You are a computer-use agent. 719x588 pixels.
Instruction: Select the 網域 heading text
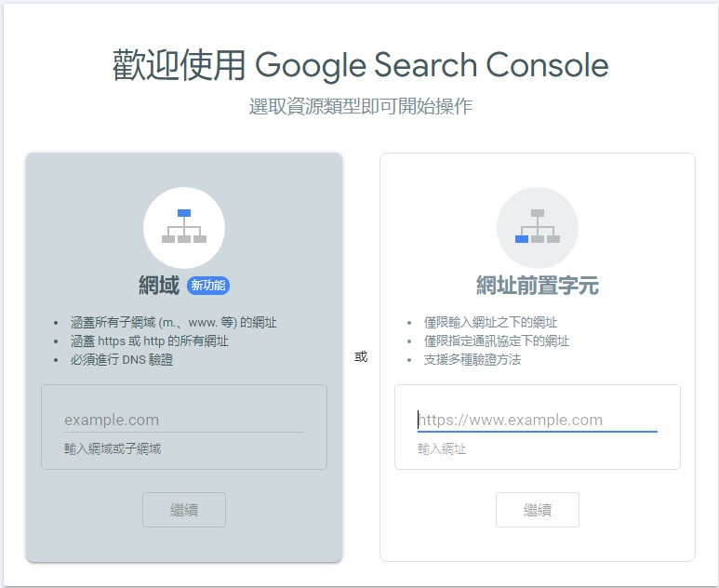coord(159,286)
